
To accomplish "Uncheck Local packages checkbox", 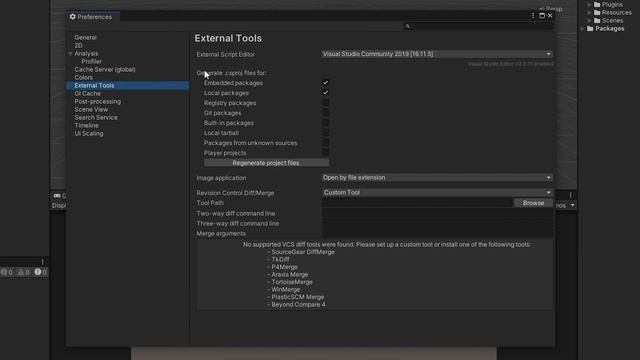I will 325,93.
